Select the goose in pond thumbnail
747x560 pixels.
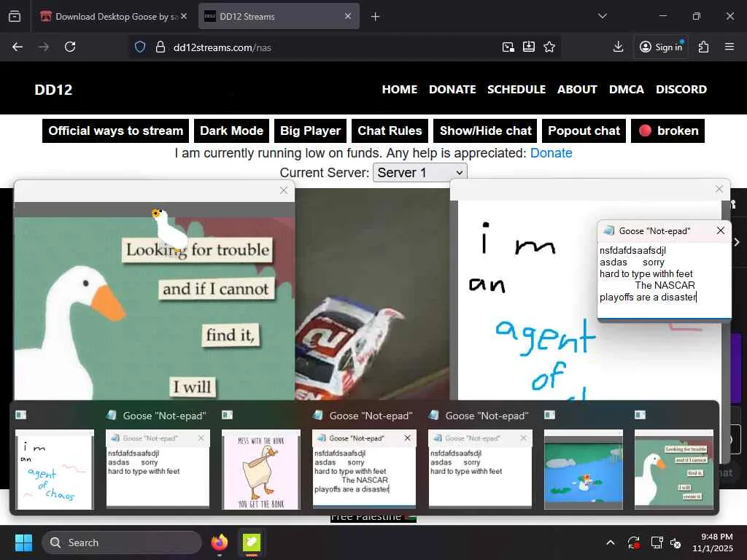tap(583, 469)
